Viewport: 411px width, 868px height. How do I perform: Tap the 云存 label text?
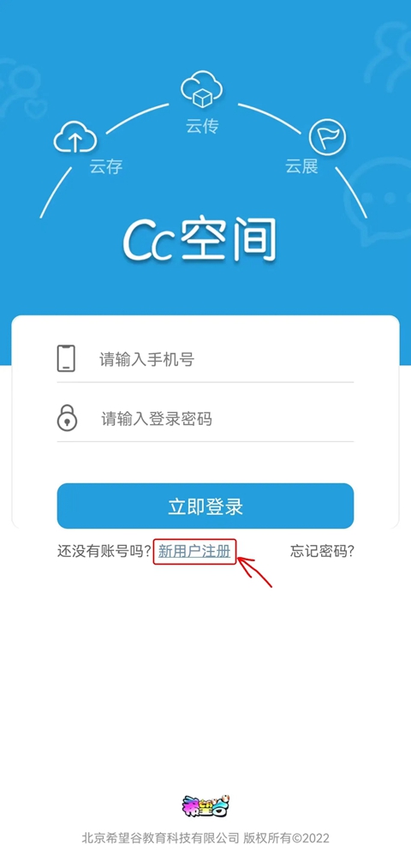point(106,166)
